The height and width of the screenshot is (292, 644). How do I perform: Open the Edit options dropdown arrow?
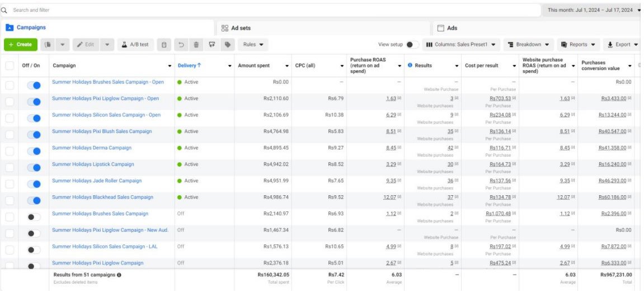coord(106,44)
